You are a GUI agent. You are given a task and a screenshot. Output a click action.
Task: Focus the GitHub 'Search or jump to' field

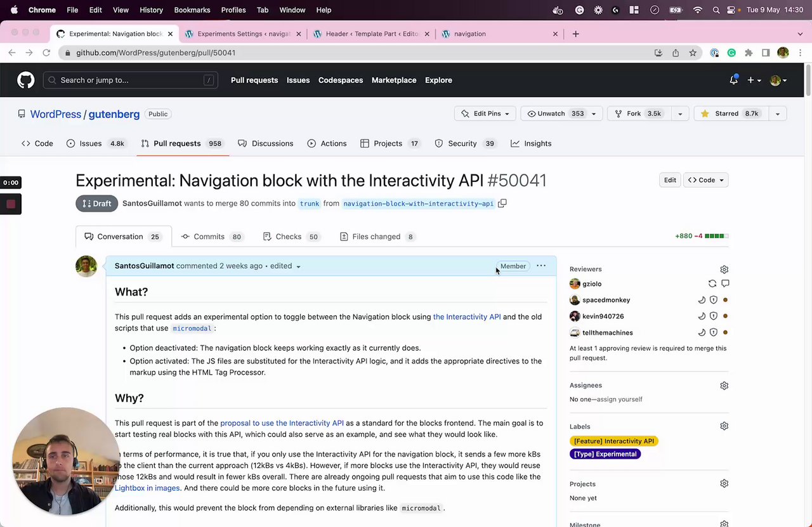[131, 81]
